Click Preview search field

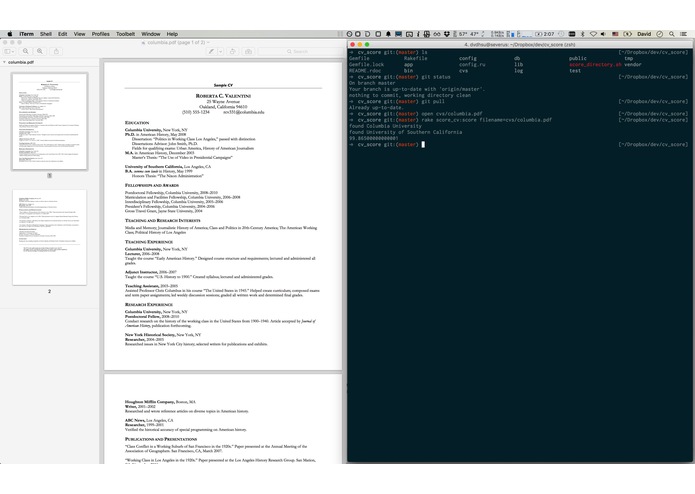pyautogui.click(x=300, y=51)
